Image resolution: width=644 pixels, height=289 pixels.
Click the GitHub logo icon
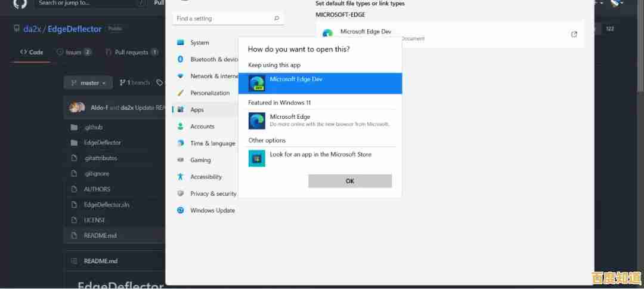(20, 4)
